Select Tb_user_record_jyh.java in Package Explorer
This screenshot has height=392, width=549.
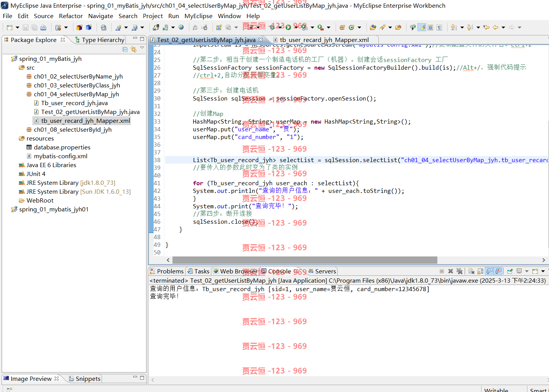click(74, 103)
